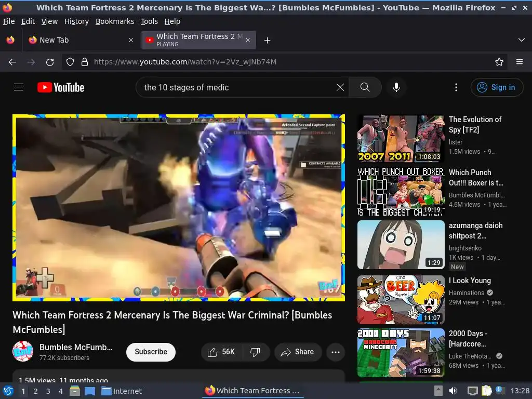Viewport: 532px width, 399px height.
Task: Open a new browser tab
Action: [268, 41]
